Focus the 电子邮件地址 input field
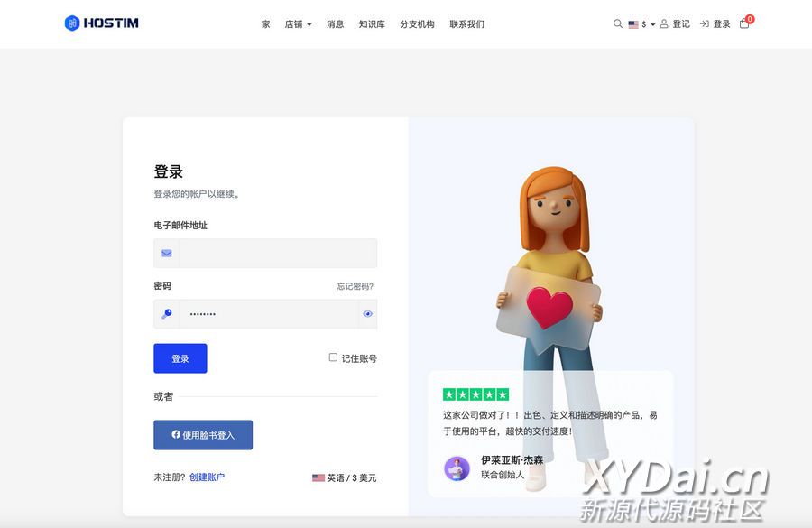This screenshot has height=528, width=812. (278, 254)
